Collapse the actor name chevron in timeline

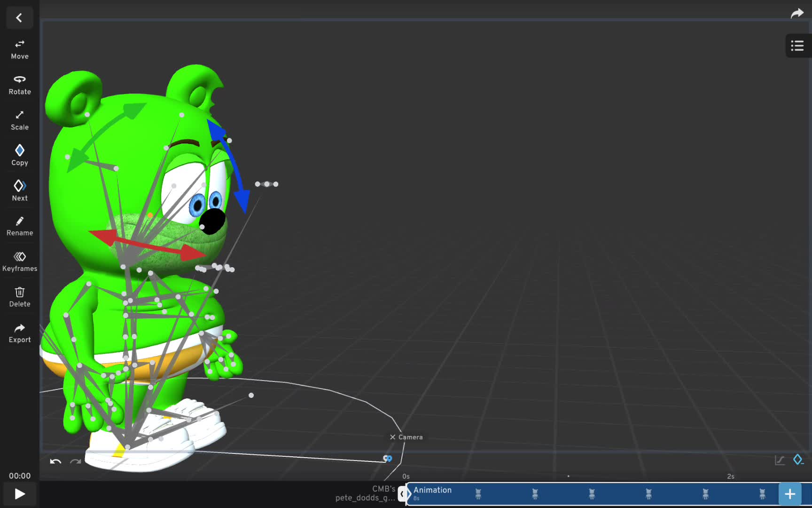(402, 494)
